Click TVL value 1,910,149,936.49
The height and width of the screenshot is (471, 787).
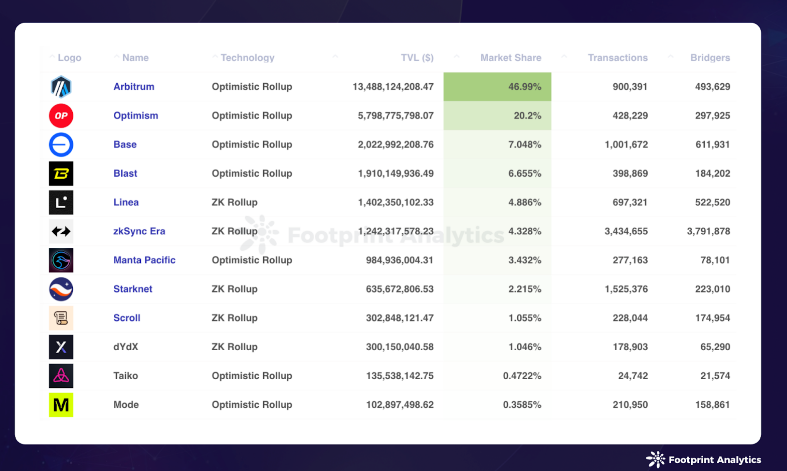coord(396,174)
